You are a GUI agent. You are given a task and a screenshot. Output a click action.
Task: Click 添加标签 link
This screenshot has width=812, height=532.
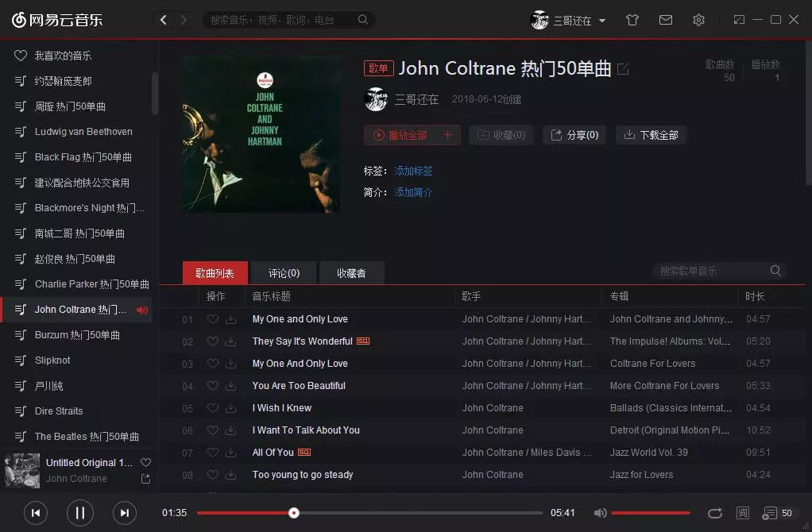pos(413,171)
